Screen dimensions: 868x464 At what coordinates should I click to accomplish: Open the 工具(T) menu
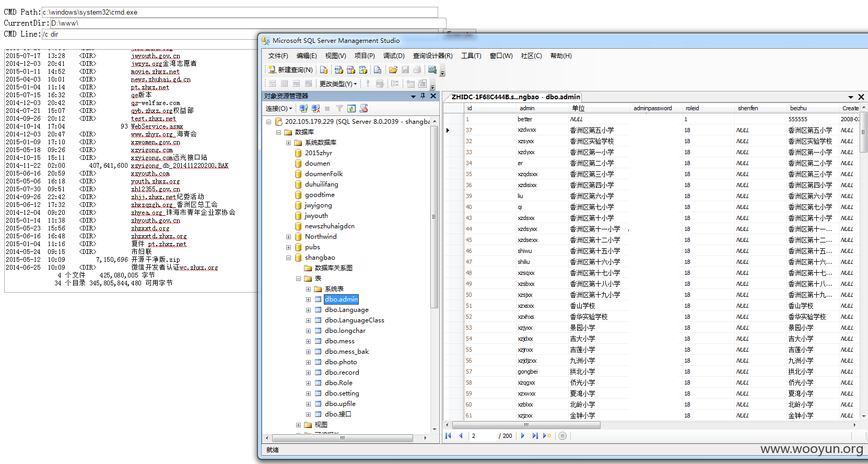tap(471, 55)
